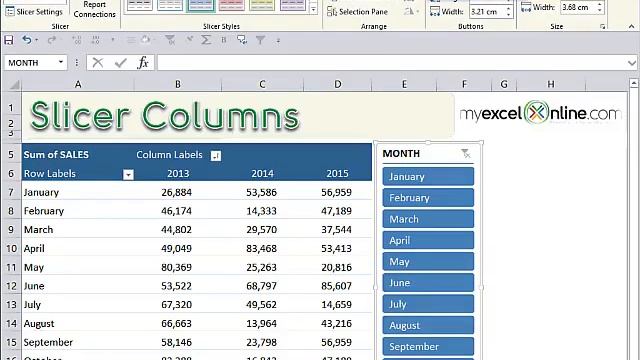Select the red slicer style thumbnail
The image size is (640, 360).
[231, 5]
